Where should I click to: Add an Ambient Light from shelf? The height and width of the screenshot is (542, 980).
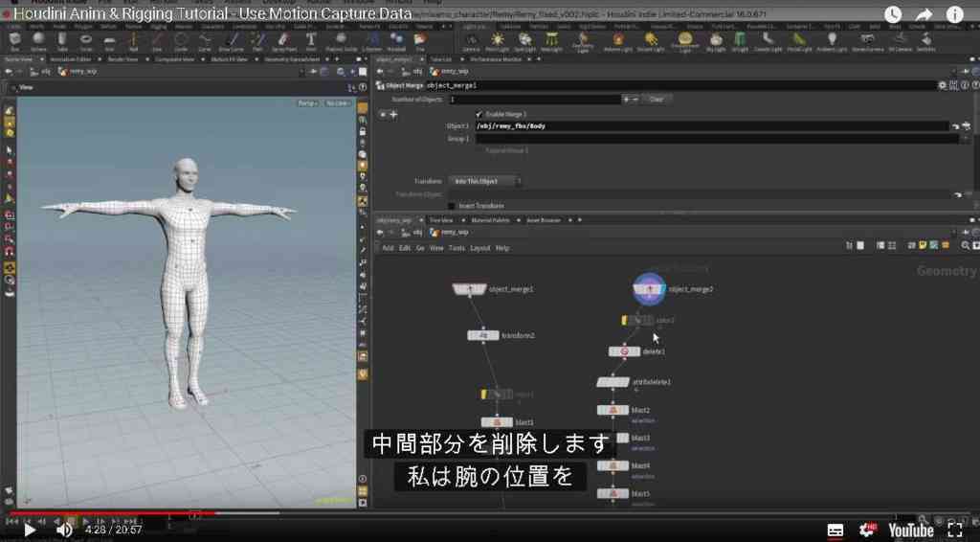point(832,41)
